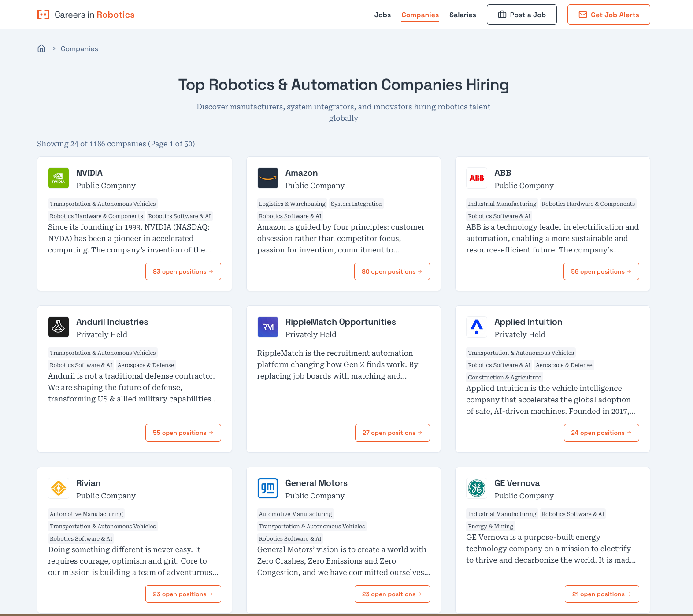Image resolution: width=693 pixels, height=616 pixels.
Task: View NVIDIA's 83 open positions
Action: tap(183, 271)
